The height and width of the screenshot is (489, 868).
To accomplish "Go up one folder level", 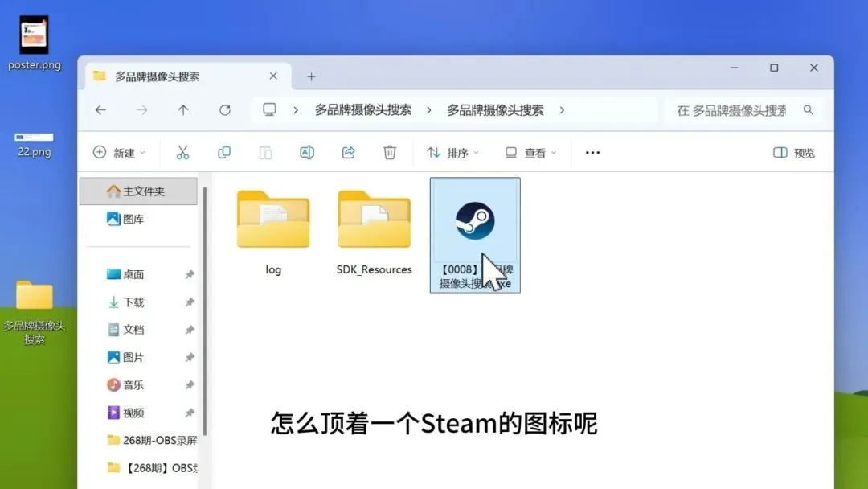I will coord(183,110).
